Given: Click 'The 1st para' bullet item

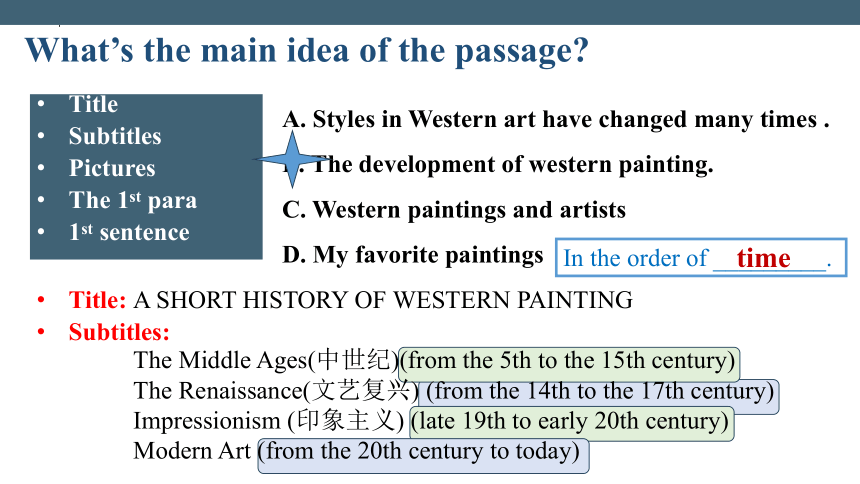Looking at the screenshot, I should click(x=133, y=200).
